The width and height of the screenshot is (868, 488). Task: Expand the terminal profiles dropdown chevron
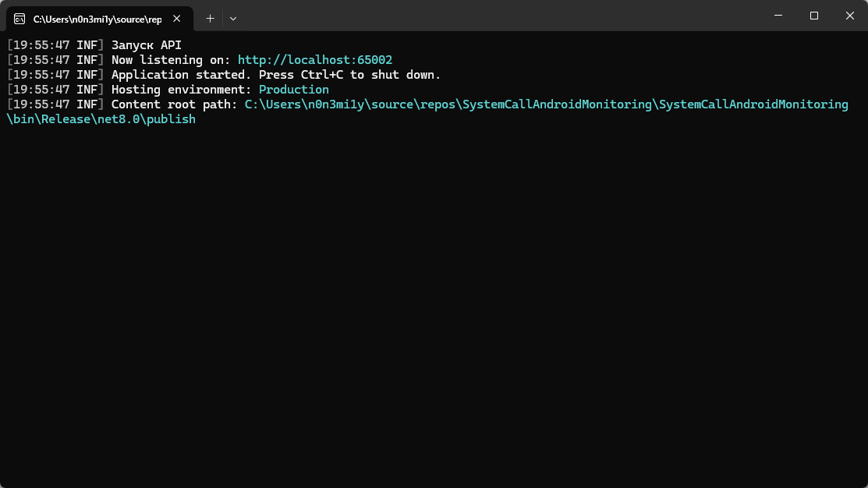pos(233,18)
